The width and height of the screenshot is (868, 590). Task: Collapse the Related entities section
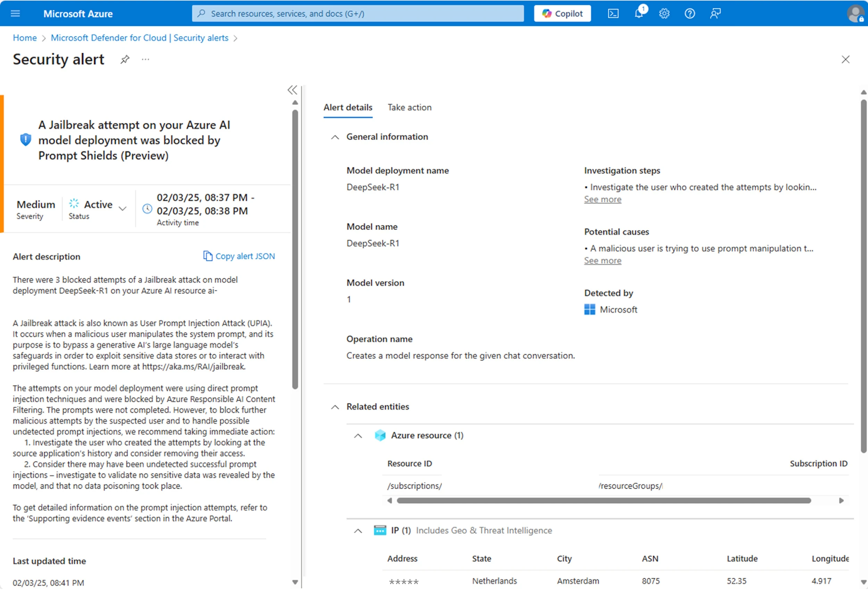(335, 407)
